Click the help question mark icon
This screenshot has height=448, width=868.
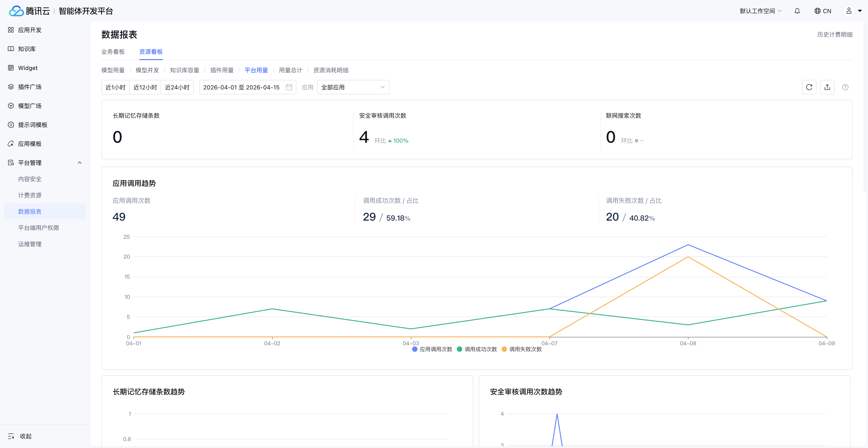click(x=845, y=87)
